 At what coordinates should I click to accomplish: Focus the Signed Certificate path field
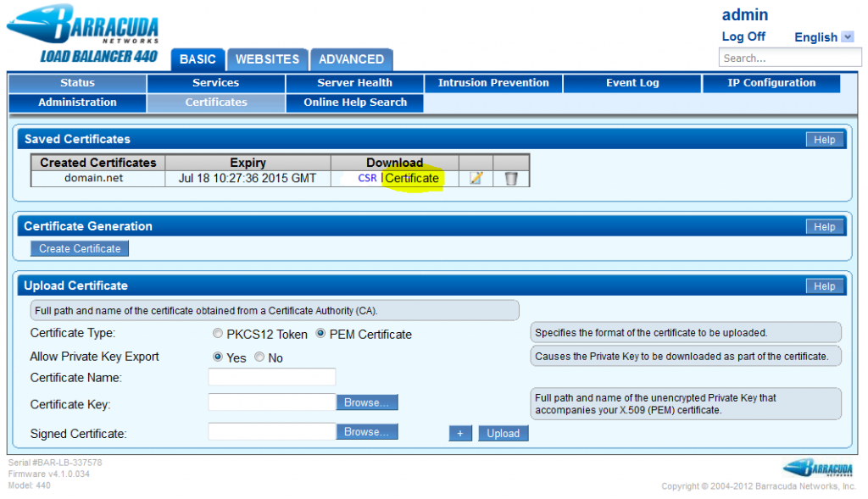pos(272,431)
